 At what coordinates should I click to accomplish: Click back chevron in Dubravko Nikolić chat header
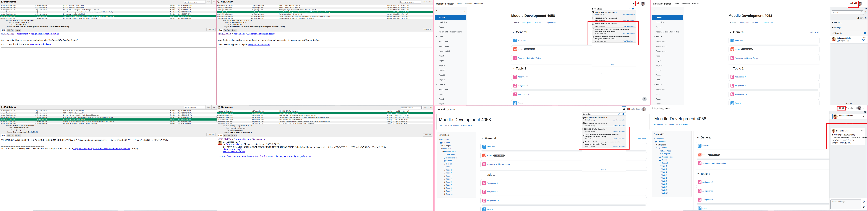click(831, 116)
